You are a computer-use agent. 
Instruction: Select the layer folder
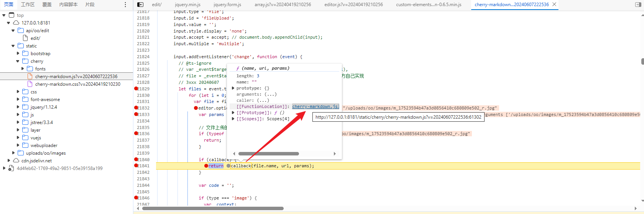[x=35, y=130]
